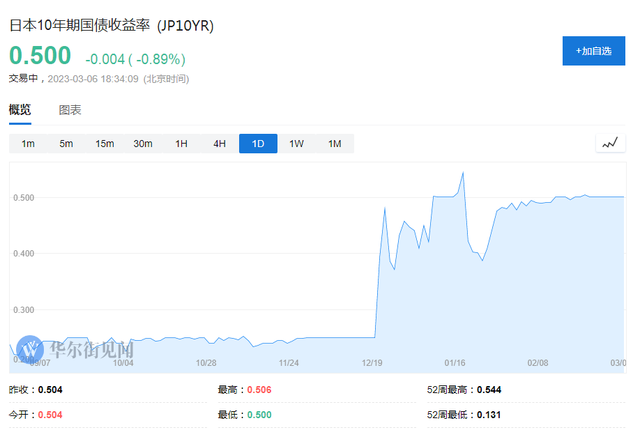The width and height of the screenshot is (640, 430).
Task: Switch to the 概览 tab
Action: point(20,110)
